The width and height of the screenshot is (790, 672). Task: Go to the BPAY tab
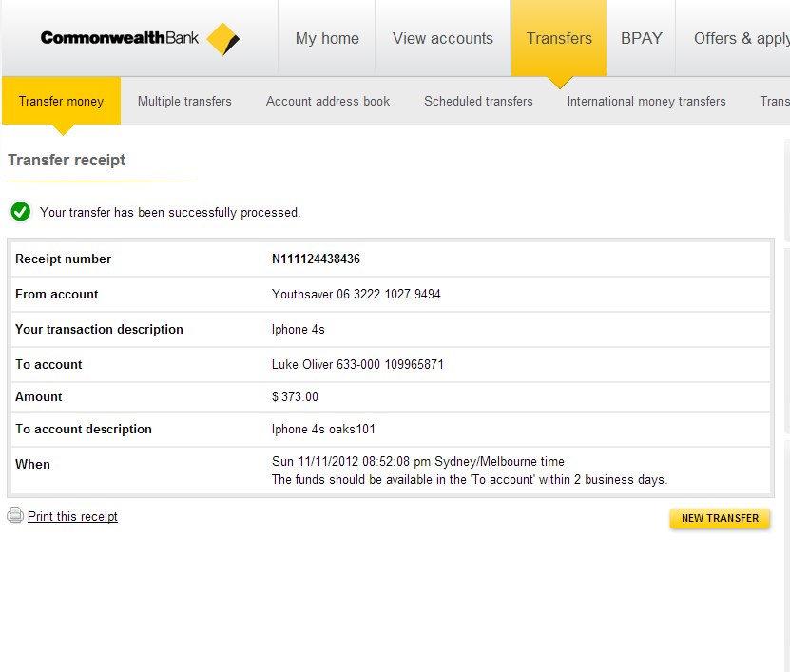pos(642,38)
